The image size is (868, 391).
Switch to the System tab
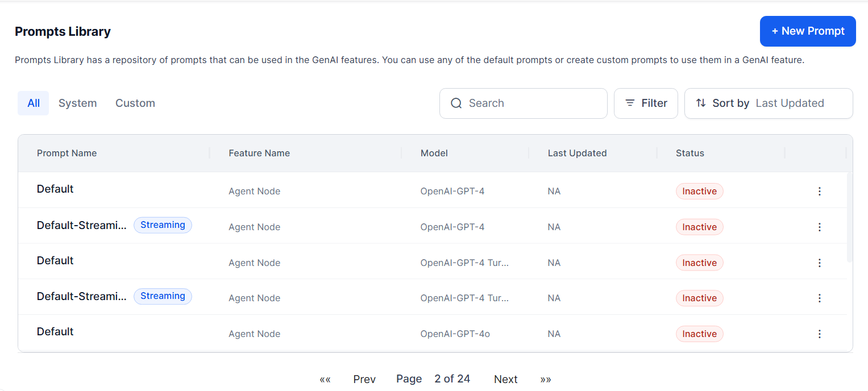[77, 103]
